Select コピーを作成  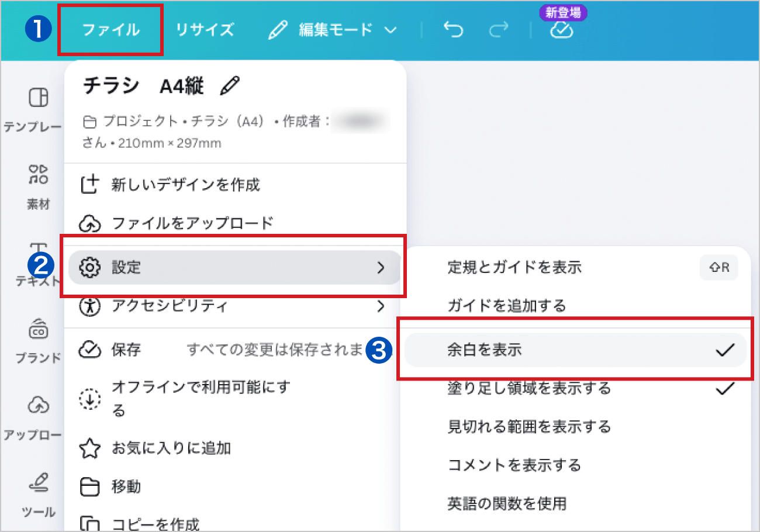click(x=235, y=522)
